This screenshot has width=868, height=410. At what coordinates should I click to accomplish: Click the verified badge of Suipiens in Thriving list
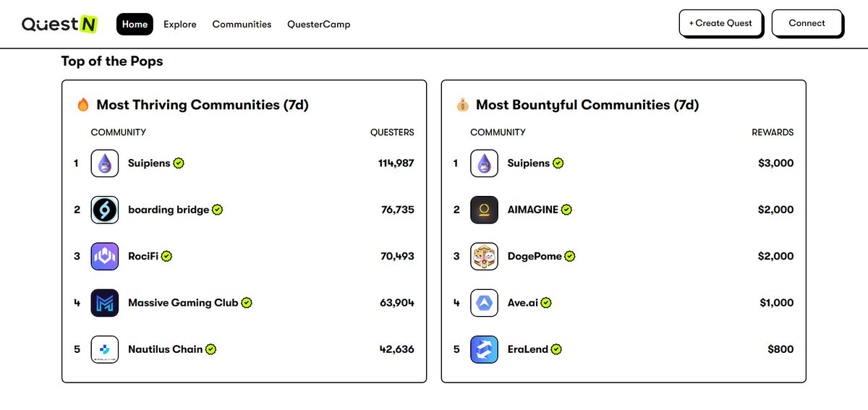pyautogui.click(x=179, y=163)
